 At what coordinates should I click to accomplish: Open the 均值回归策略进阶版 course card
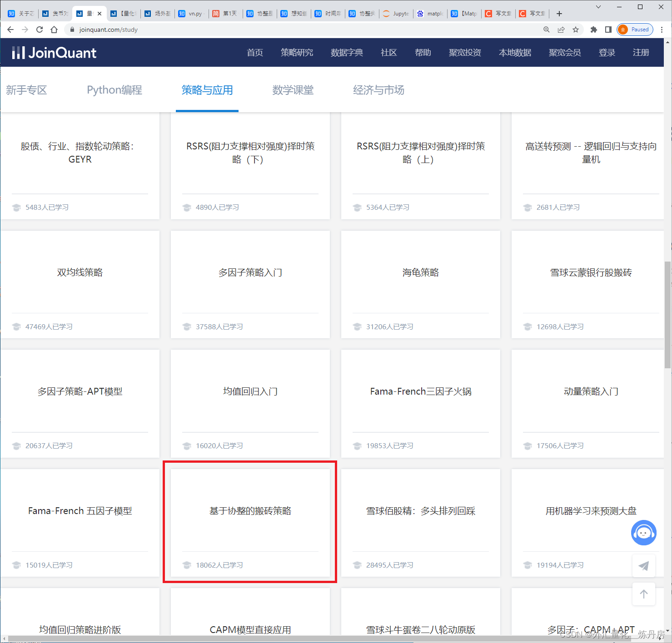[x=80, y=612]
